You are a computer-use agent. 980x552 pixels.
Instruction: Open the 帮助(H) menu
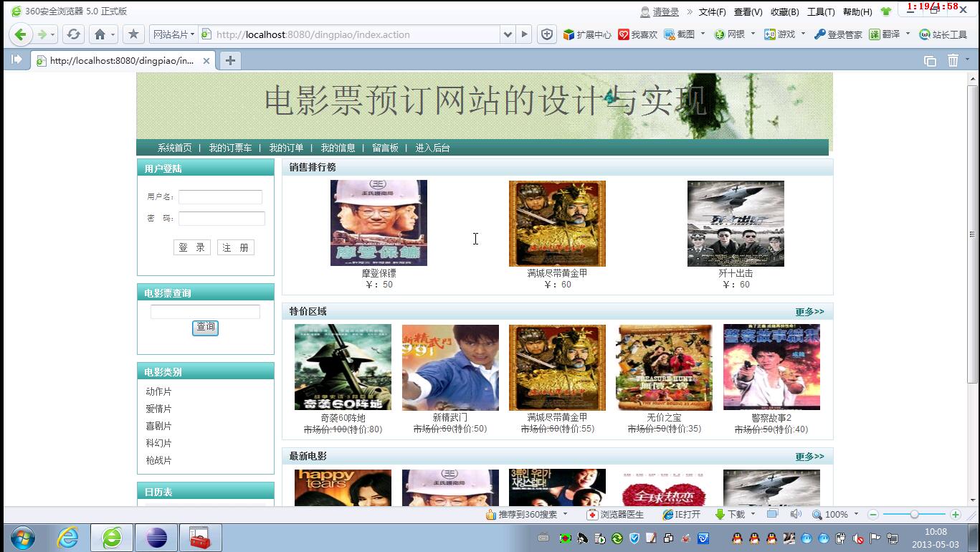857,12
